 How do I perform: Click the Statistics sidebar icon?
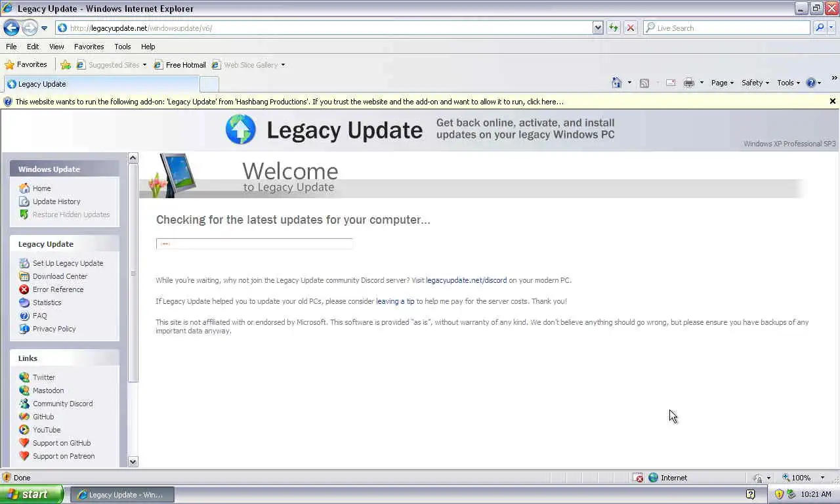pos(24,303)
